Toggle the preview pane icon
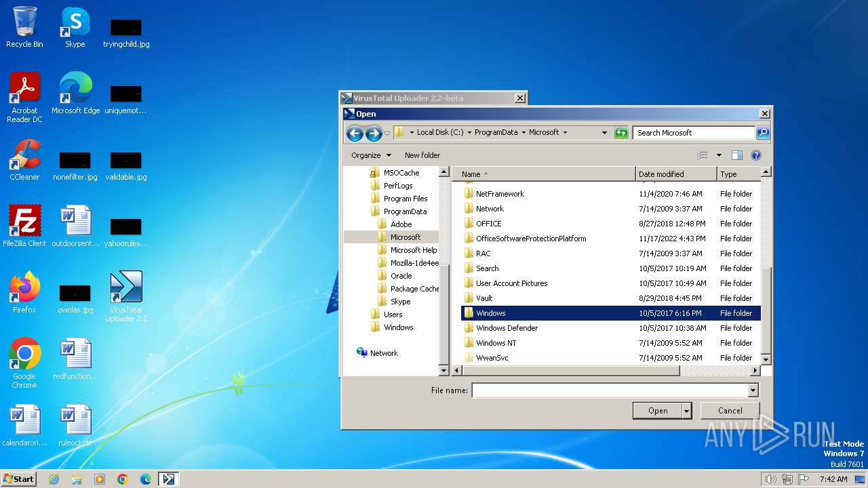This screenshot has width=868, height=488. 737,155
